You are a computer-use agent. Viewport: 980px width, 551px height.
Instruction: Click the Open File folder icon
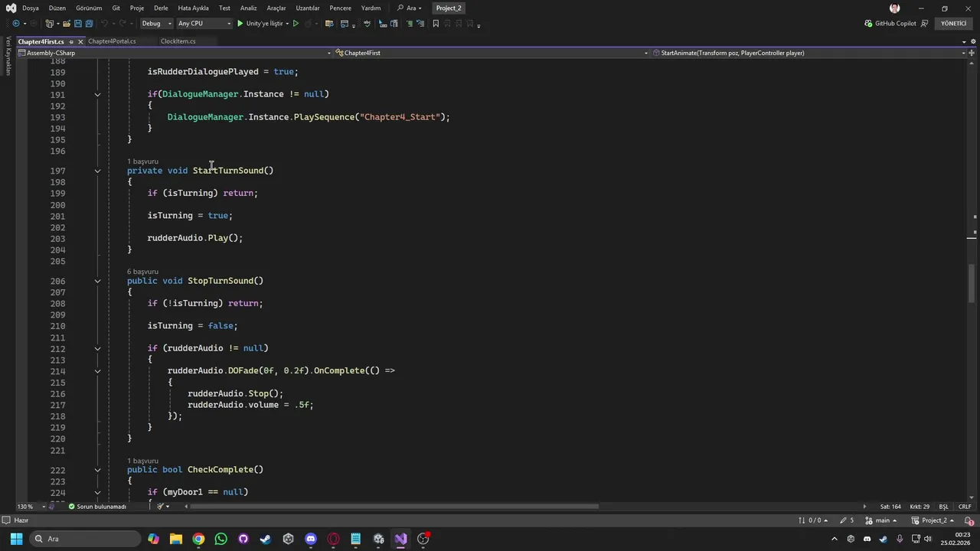67,24
